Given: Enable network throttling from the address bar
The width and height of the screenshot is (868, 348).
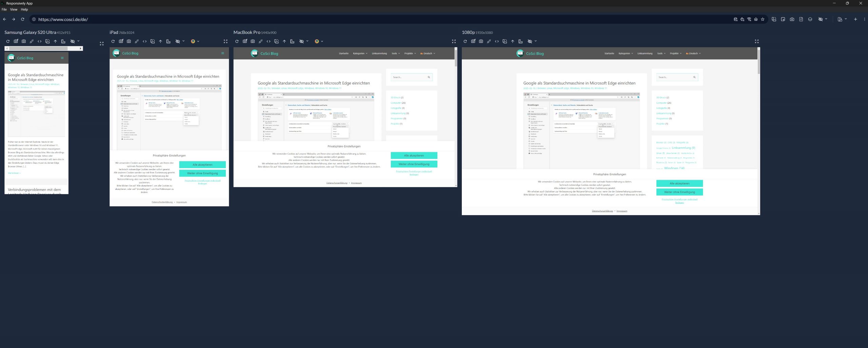Looking at the screenshot, I should point(749,19).
